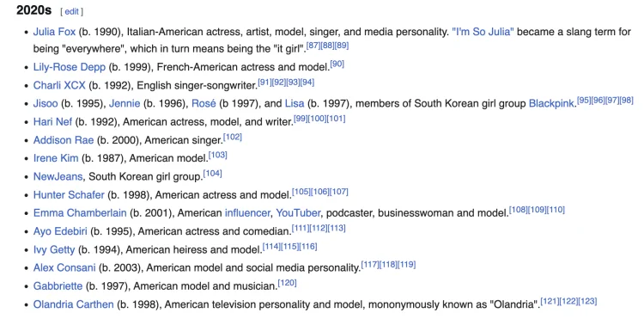Viewport: 644px width, 319px height.
Task: Click footnote [114] for Ivy Getty
Action: 271,246
